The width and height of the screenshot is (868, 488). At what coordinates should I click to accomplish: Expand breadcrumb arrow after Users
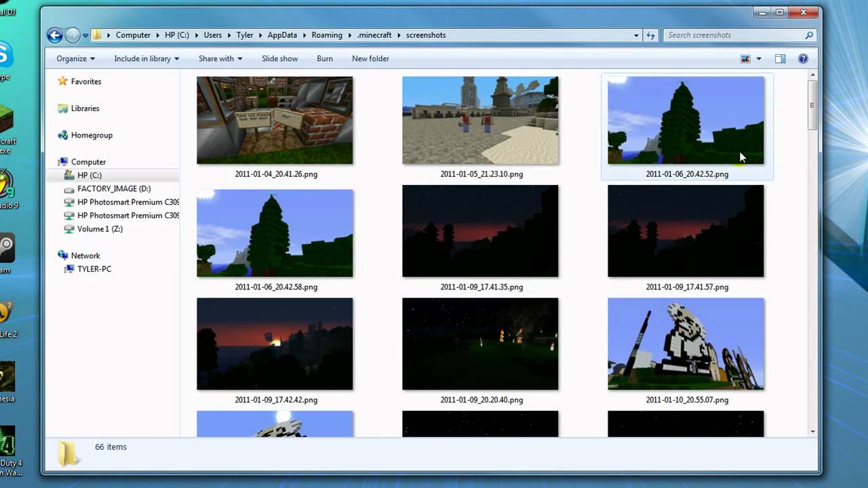[x=229, y=35]
